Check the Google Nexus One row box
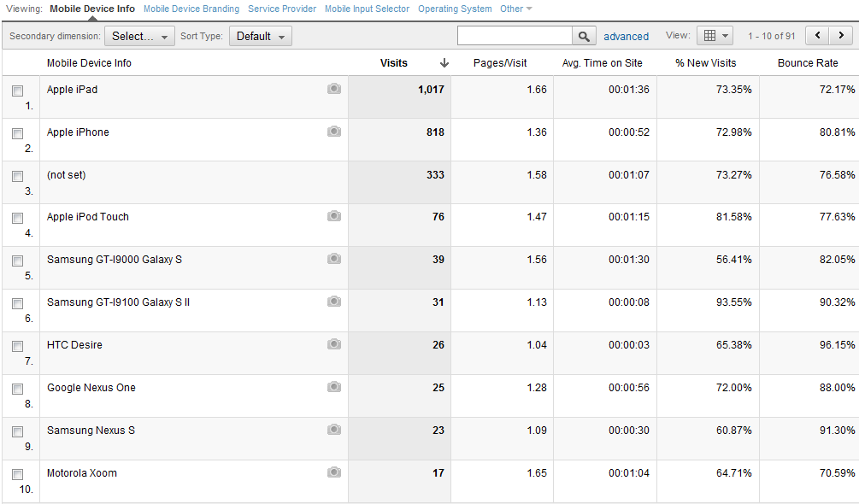Viewport: 859px width, 504px height. (x=17, y=389)
